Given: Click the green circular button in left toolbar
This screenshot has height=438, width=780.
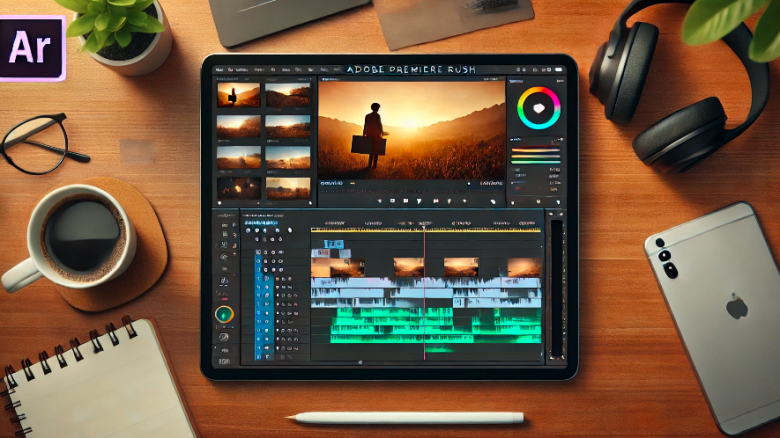Looking at the screenshot, I should 224,315.
